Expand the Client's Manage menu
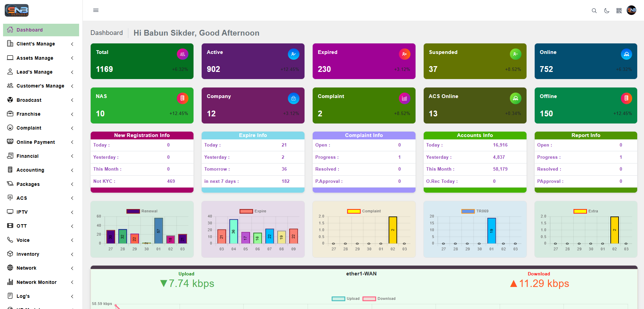This screenshot has height=309, width=644. [x=35, y=44]
